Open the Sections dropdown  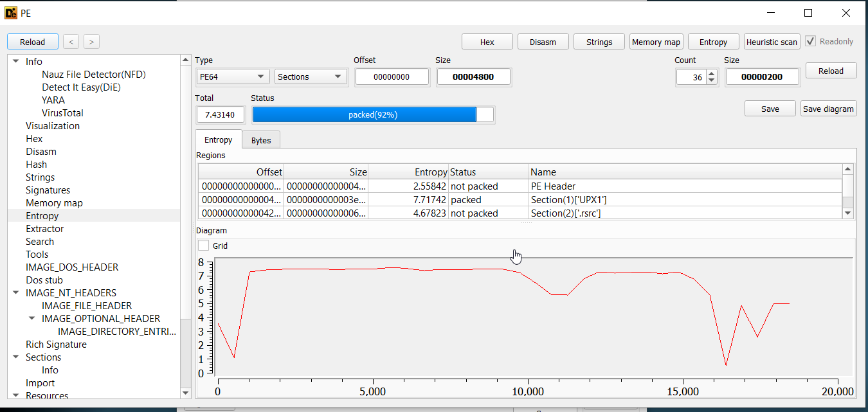coord(311,76)
